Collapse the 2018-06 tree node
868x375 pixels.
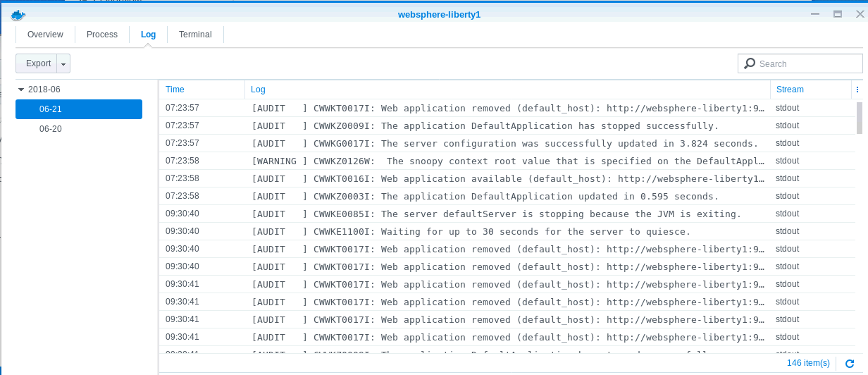[21, 90]
